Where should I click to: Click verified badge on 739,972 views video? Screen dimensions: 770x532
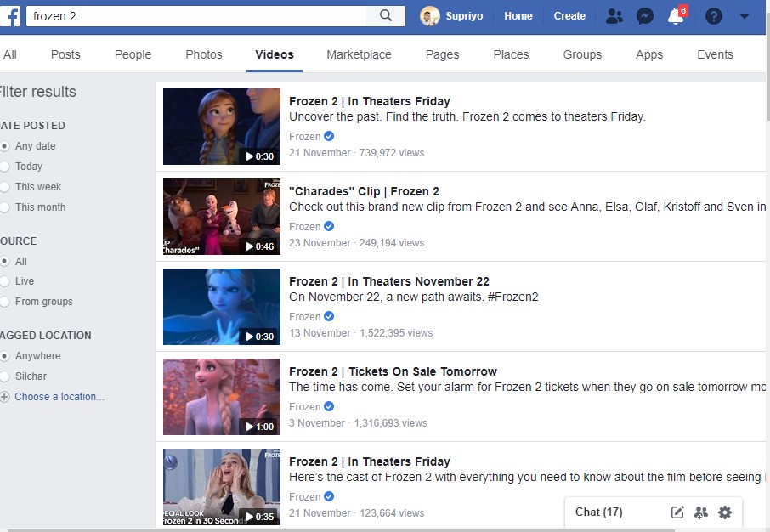[329, 136]
